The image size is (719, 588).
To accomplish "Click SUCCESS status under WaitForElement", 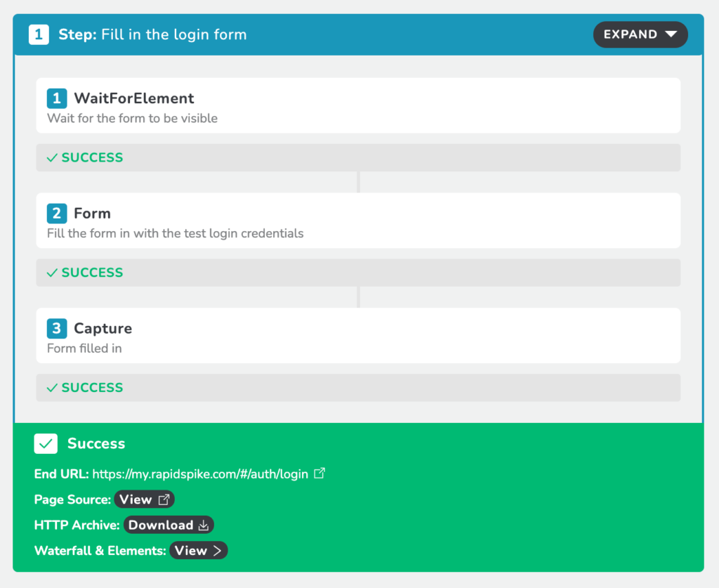I will tap(358, 158).
